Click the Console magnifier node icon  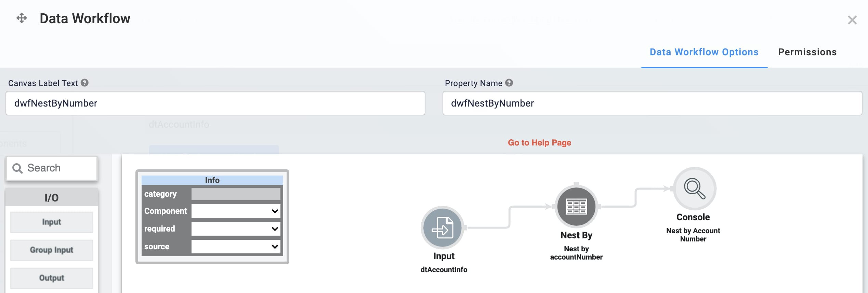pos(695,189)
